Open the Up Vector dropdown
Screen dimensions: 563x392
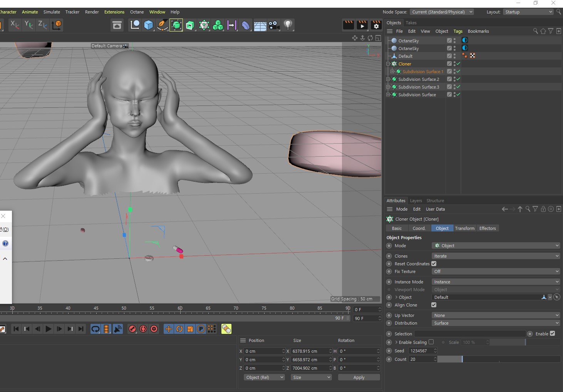point(496,315)
